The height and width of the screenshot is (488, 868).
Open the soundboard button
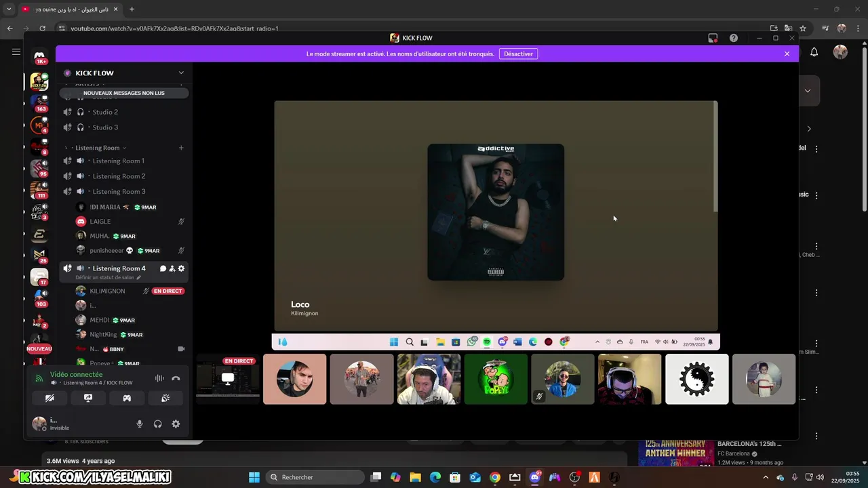pyautogui.click(x=165, y=399)
